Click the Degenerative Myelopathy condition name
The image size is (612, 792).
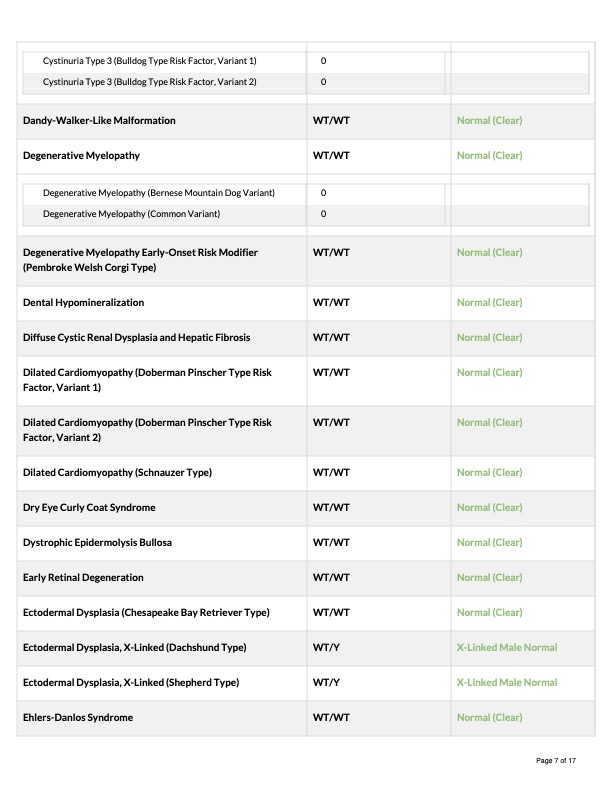click(x=81, y=156)
